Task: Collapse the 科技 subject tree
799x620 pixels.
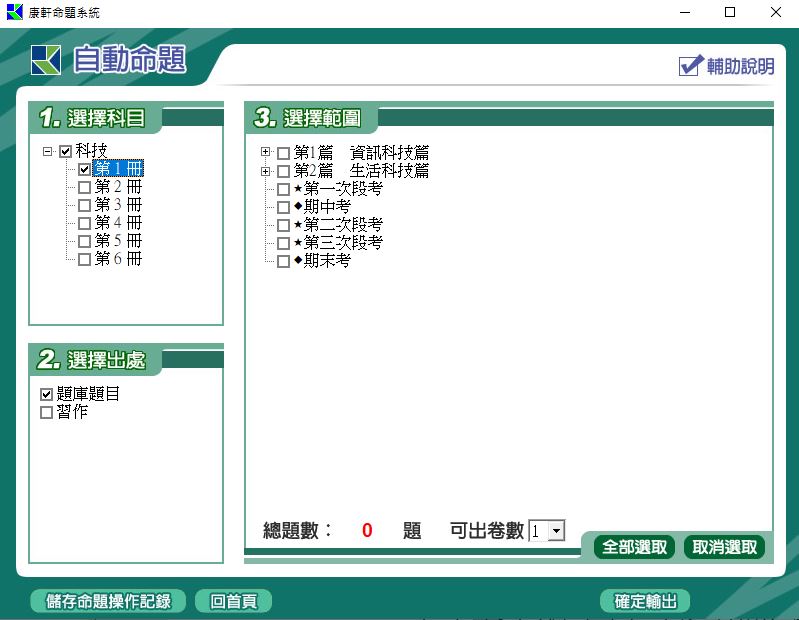Action: (x=47, y=152)
